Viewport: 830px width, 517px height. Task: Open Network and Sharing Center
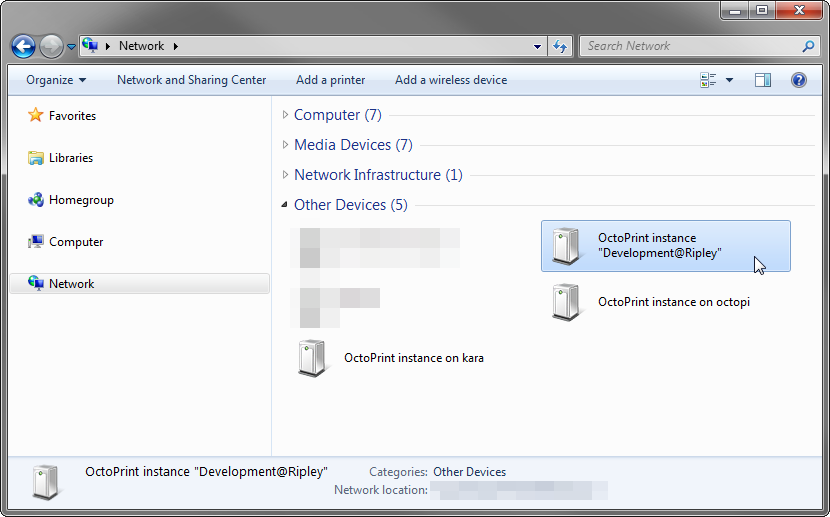click(191, 80)
